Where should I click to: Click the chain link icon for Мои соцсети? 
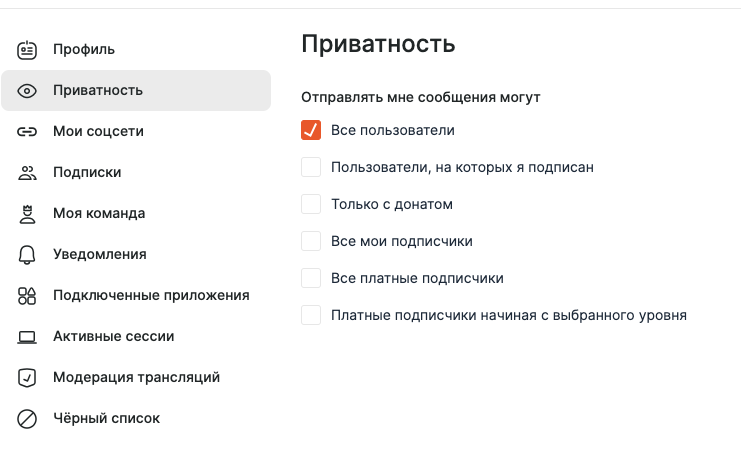(x=27, y=131)
